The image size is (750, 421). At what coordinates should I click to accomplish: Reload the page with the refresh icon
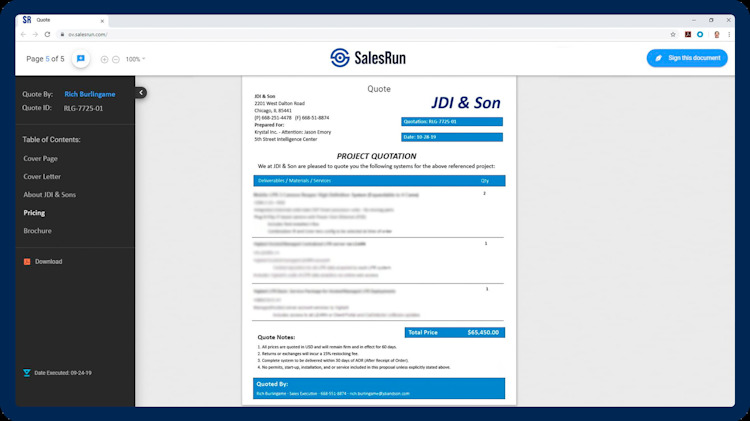tap(47, 34)
